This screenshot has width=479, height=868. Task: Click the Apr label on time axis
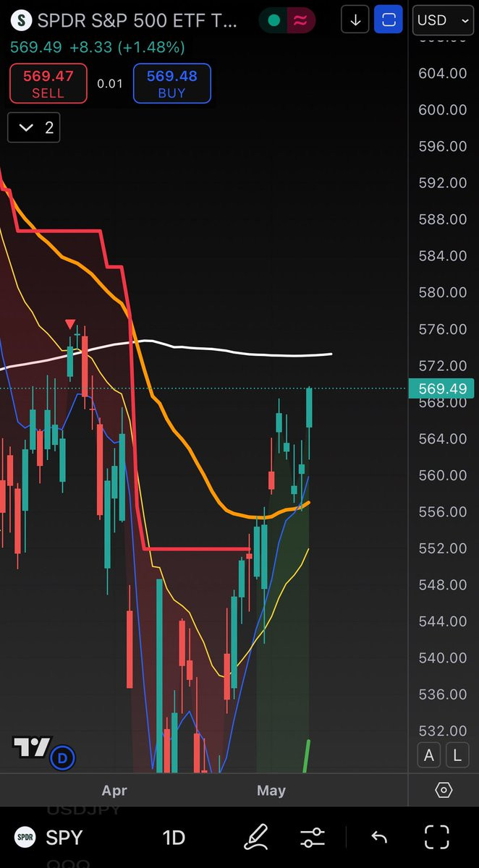coord(114,791)
